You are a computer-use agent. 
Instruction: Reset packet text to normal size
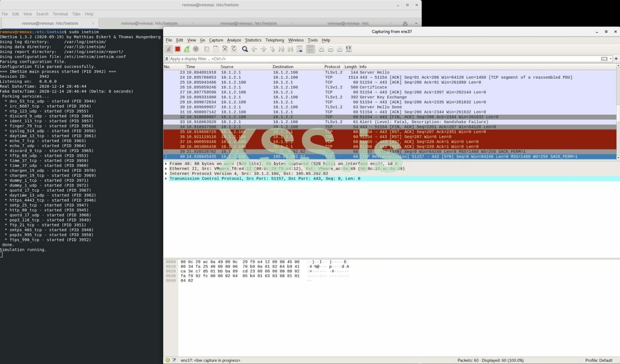point(339,49)
